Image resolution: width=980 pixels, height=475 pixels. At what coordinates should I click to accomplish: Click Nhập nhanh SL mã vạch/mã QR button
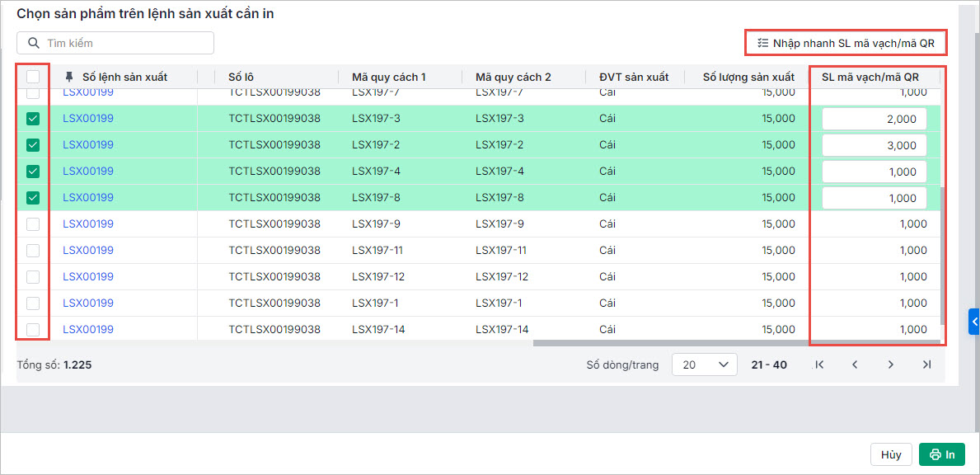(846, 43)
